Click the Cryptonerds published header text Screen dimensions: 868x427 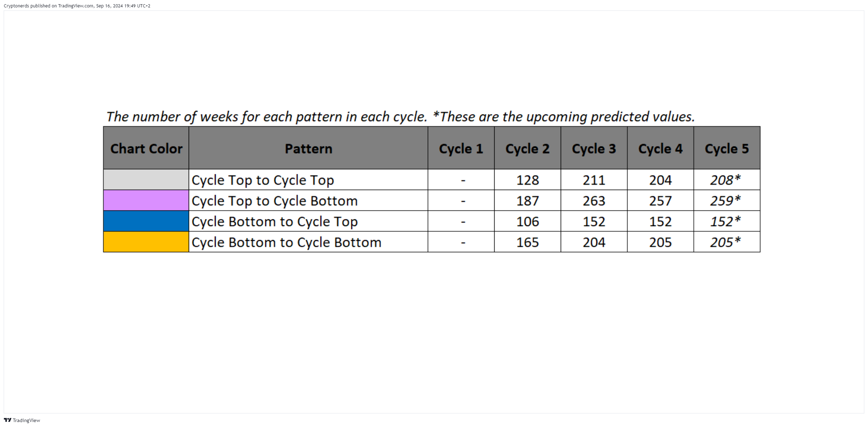pos(77,6)
